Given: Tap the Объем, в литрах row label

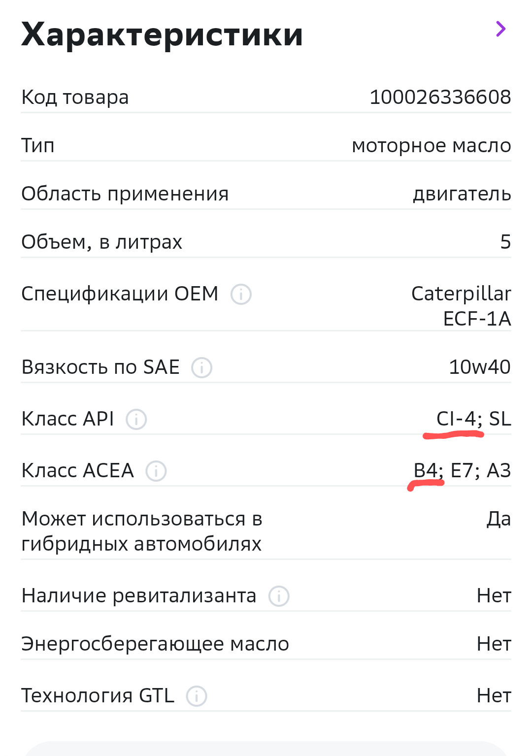Looking at the screenshot, I should [x=101, y=242].
